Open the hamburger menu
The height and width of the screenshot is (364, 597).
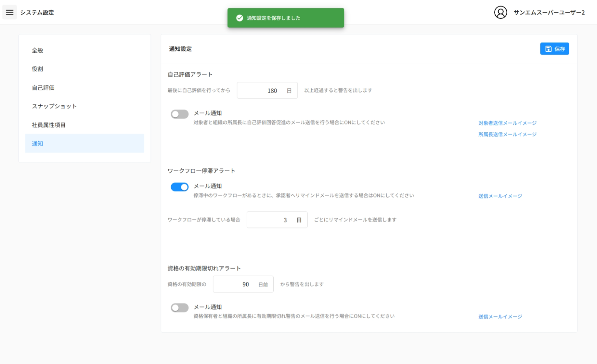pos(10,12)
